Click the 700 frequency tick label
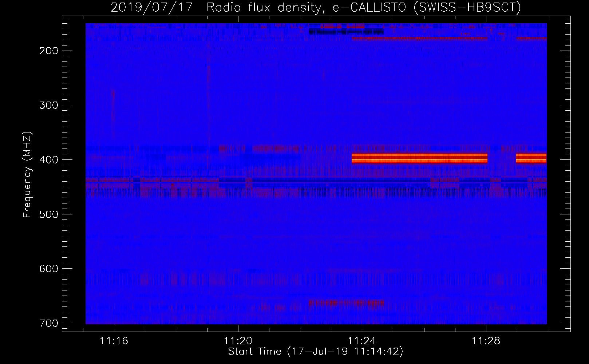The width and height of the screenshot is (589, 364). (x=49, y=323)
